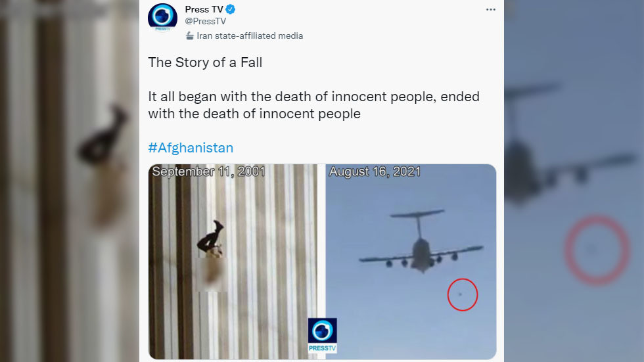Click the September 11, 2001 caption

pyautogui.click(x=209, y=171)
